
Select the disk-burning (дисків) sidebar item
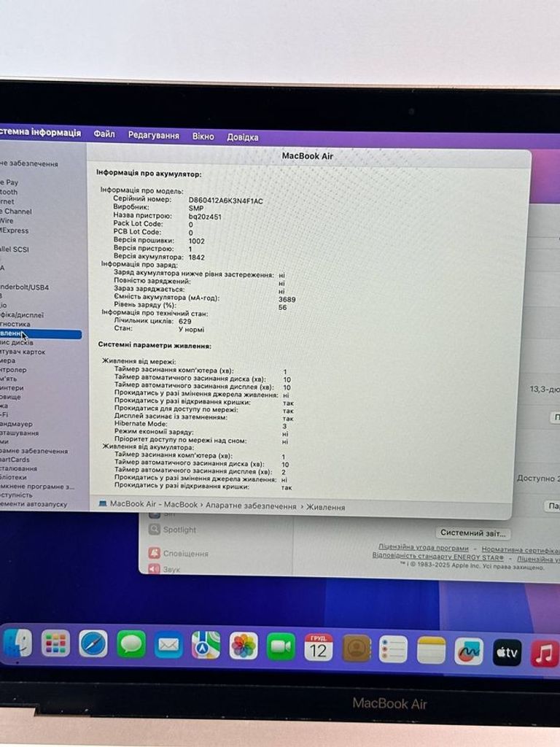click(17, 342)
